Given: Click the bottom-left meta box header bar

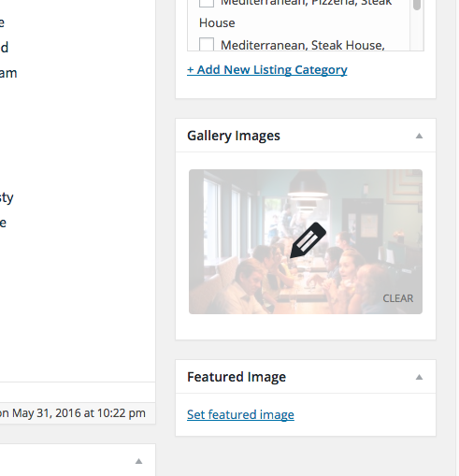Looking at the screenshot, I should [x=78, y=460].
